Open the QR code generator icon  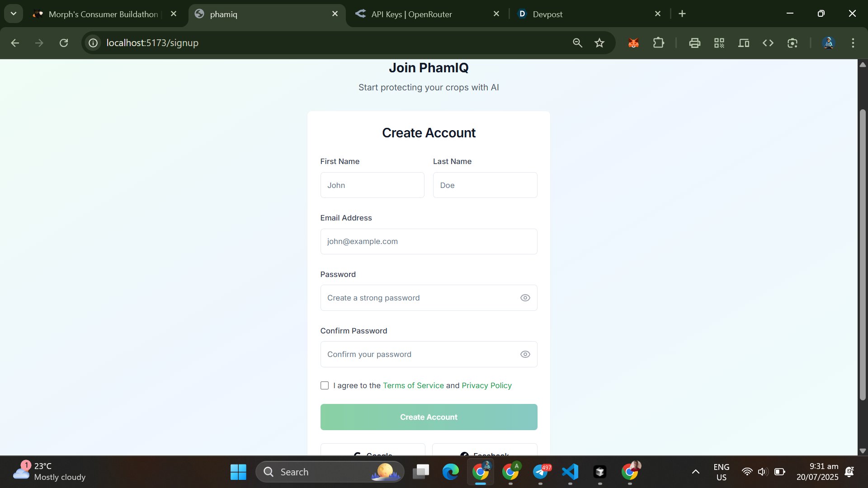719,43
